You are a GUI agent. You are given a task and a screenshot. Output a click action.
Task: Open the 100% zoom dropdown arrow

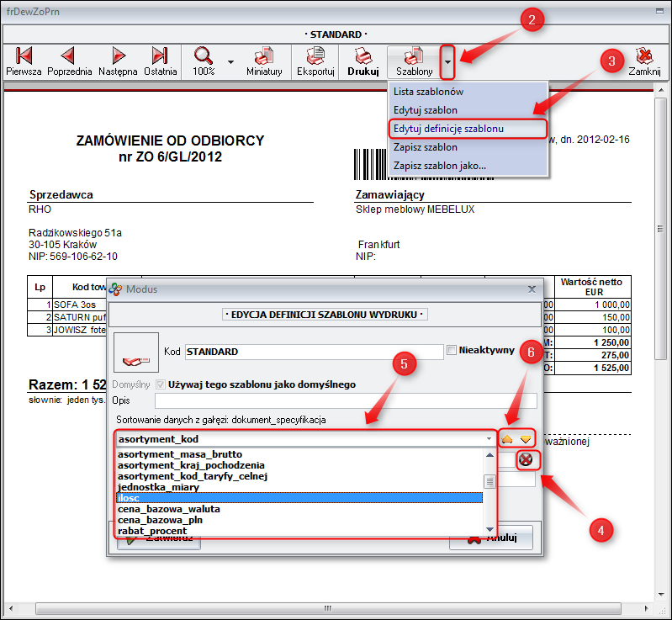230,62
